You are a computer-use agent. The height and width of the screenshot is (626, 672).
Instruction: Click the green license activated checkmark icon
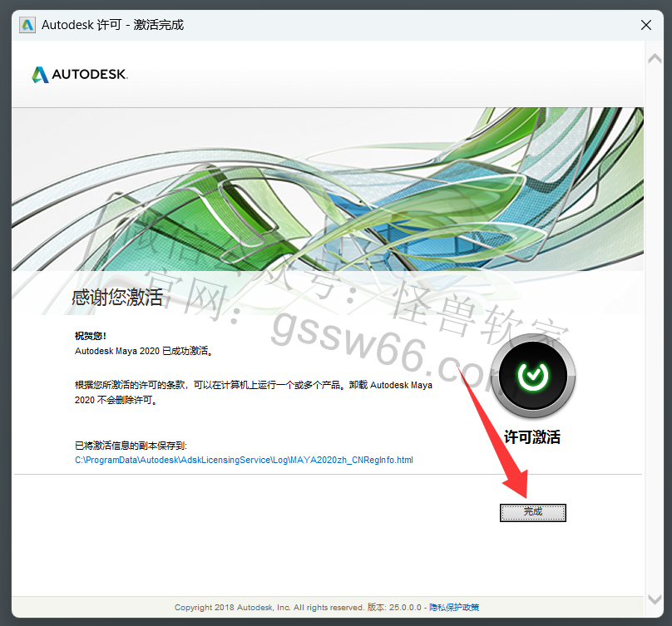pos(533,376)
